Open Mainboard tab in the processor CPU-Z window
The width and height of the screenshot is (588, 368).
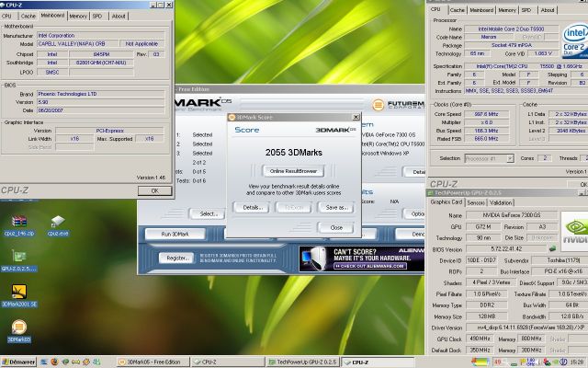click(x=481, y=10)
